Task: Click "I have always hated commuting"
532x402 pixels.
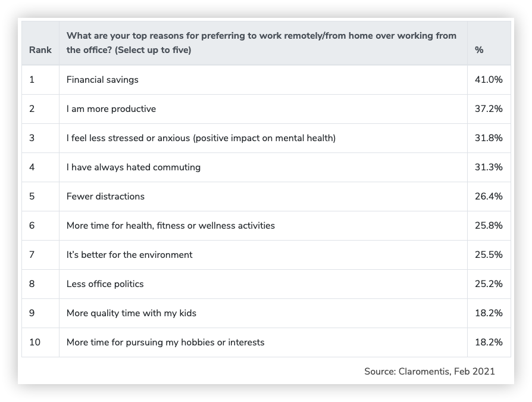Action: click(133, 167)
